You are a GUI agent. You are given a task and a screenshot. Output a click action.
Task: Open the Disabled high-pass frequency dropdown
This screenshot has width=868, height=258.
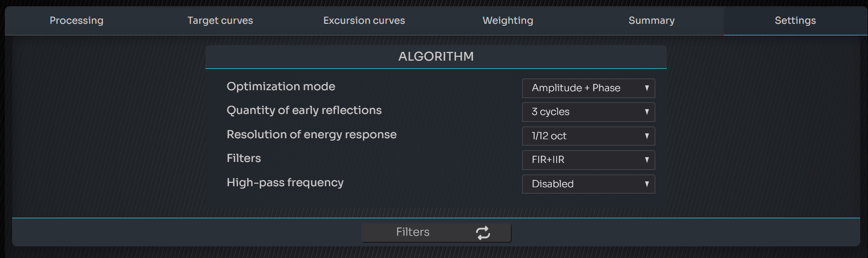tap(588, 184)
